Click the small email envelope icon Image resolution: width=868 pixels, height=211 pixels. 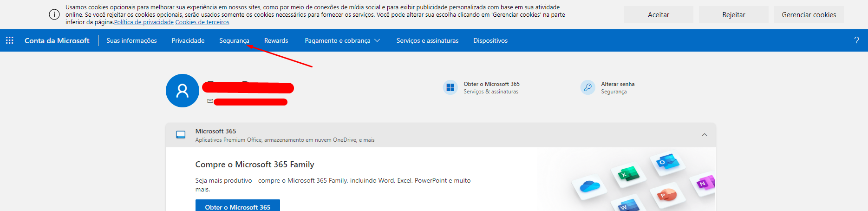[210, 101]
